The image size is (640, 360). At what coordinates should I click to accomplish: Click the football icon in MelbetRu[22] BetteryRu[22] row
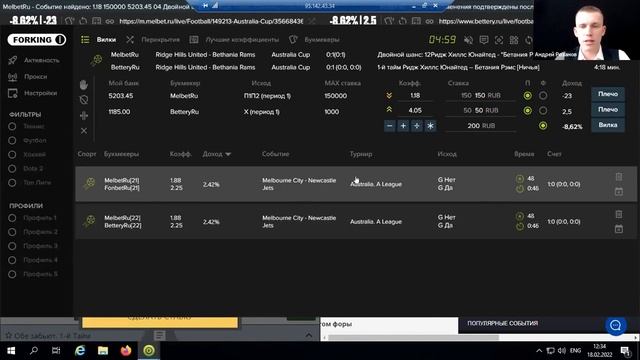(x=89, y=221)
